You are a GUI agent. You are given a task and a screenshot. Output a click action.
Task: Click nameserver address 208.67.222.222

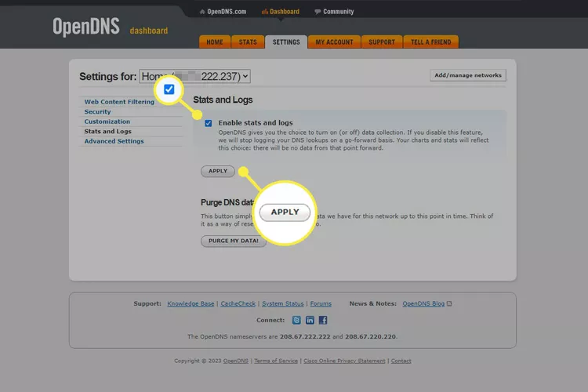[x=305, y=337]
